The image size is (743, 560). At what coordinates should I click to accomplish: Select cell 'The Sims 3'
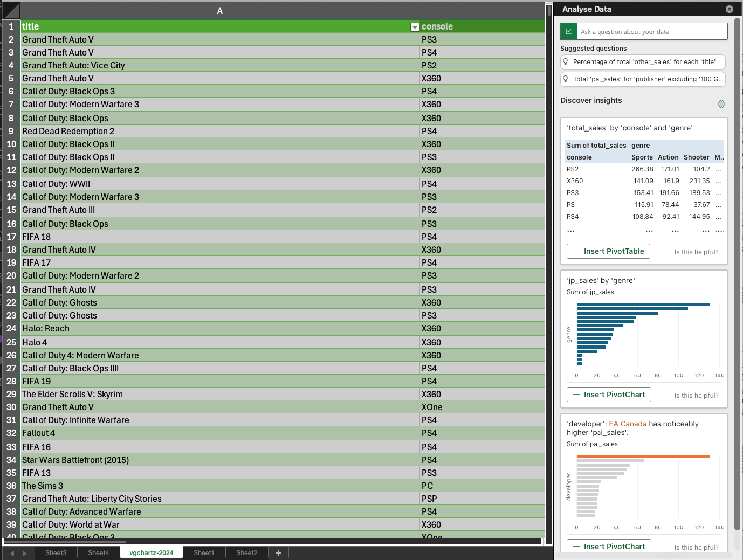click(x=221, y=486)
